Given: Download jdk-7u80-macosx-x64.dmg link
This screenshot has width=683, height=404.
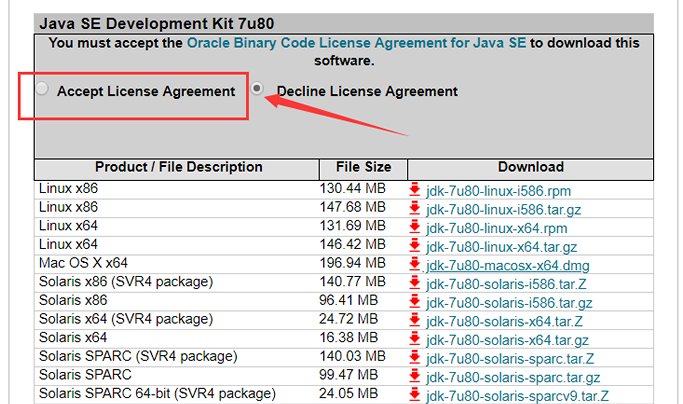Looking at the screenshot, I should coord(508,265).
